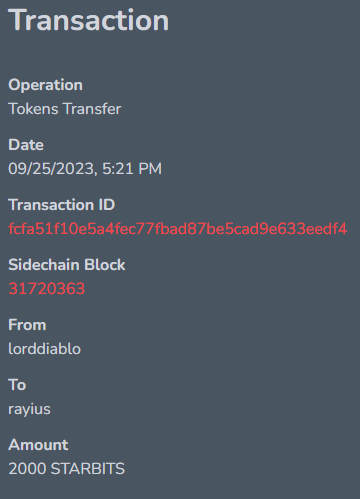Click sender name lorddiablo
This screenshot has width=360, height=499.
point(45,349)
